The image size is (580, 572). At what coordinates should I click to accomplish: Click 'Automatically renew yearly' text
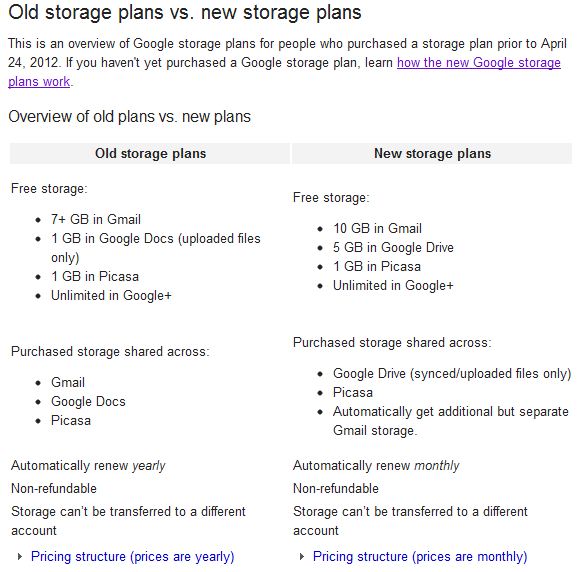point(88,465)
